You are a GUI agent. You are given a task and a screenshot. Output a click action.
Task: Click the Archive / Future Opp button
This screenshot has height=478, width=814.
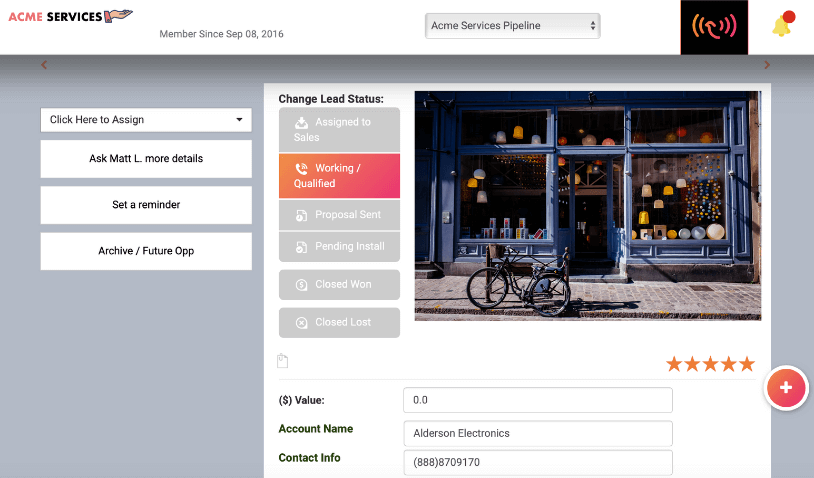point(146,251)
